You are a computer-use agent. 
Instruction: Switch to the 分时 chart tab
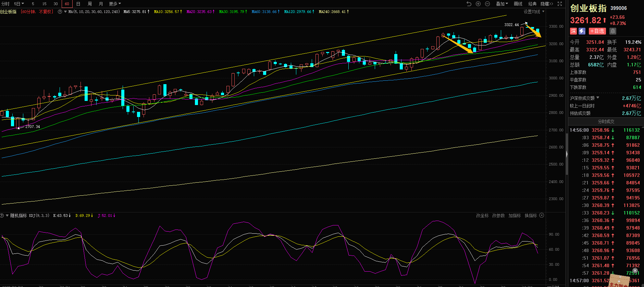5,4
